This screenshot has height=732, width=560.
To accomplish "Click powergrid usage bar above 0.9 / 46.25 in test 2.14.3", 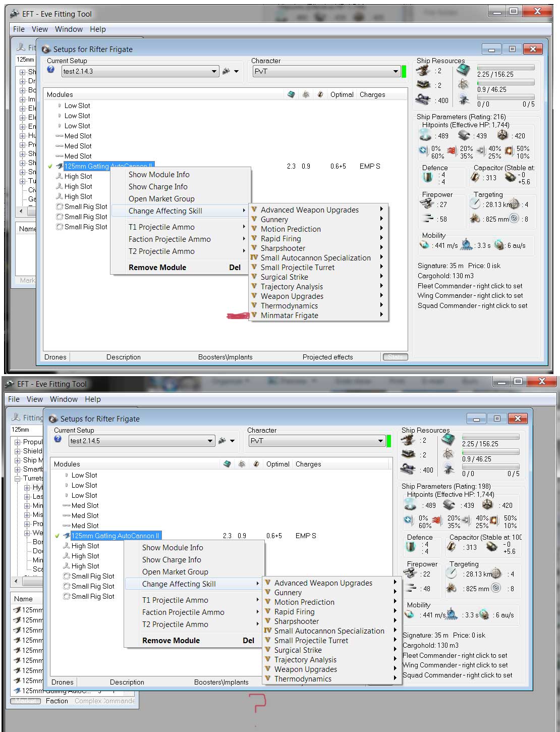I will [x=506, y=82].
